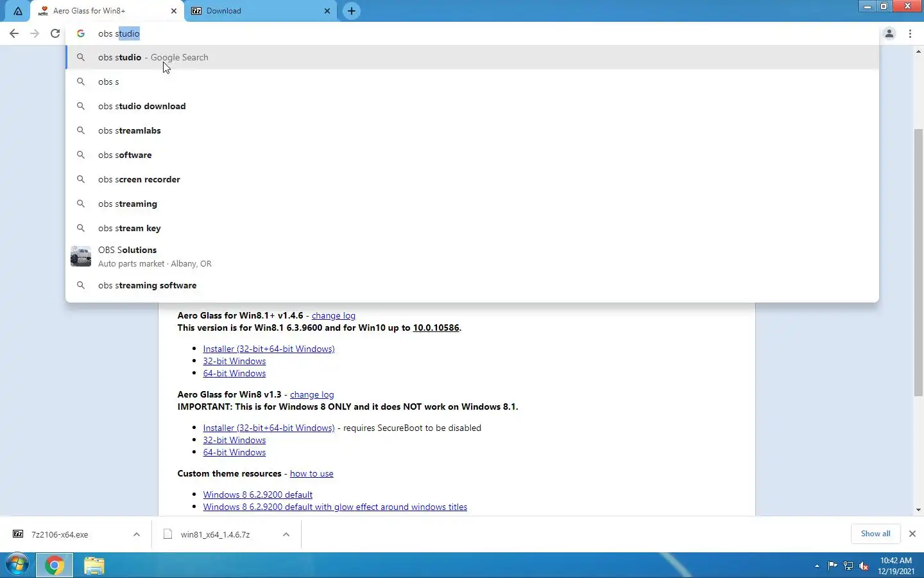Click the Chrome taskbar icon
This screenshot has height=578, width=924.
click(x=55, y=565)
